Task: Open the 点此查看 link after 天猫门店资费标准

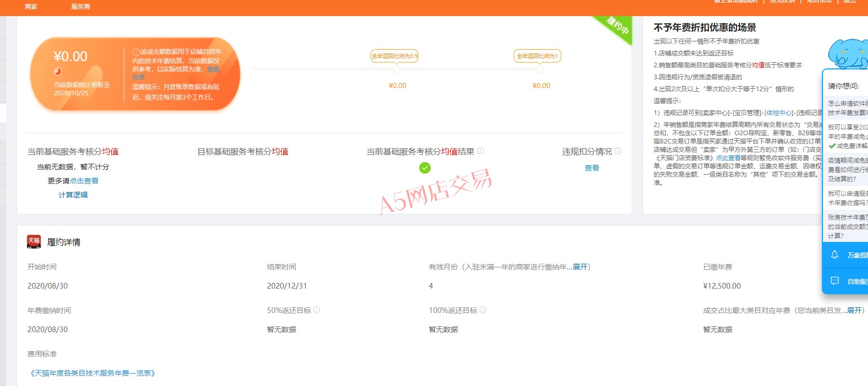Action: pyautogui.click(x=728, y=158)
